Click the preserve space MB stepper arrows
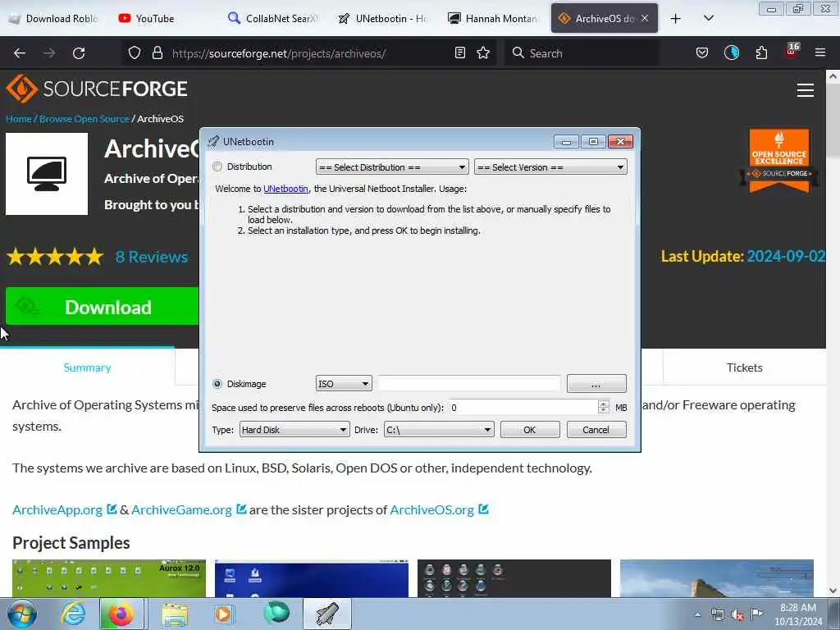The width and height of the screenshot is (840, 630). (x=603, y=407)
